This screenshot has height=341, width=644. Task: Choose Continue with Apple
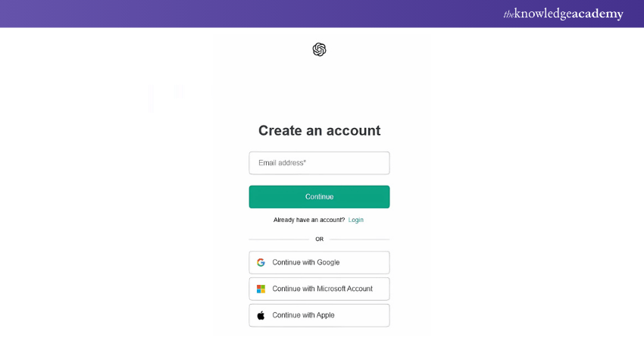pyautogui.click(x=319, y=315)
